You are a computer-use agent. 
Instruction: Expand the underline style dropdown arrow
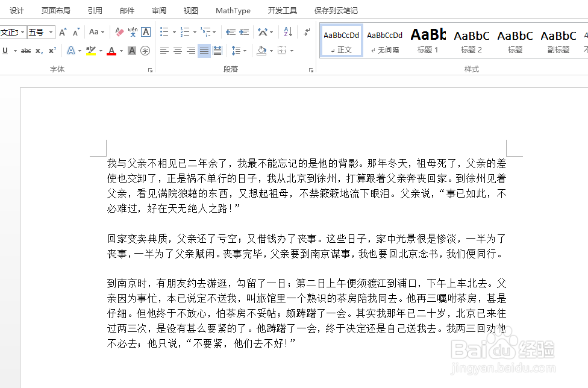point(15,51)
